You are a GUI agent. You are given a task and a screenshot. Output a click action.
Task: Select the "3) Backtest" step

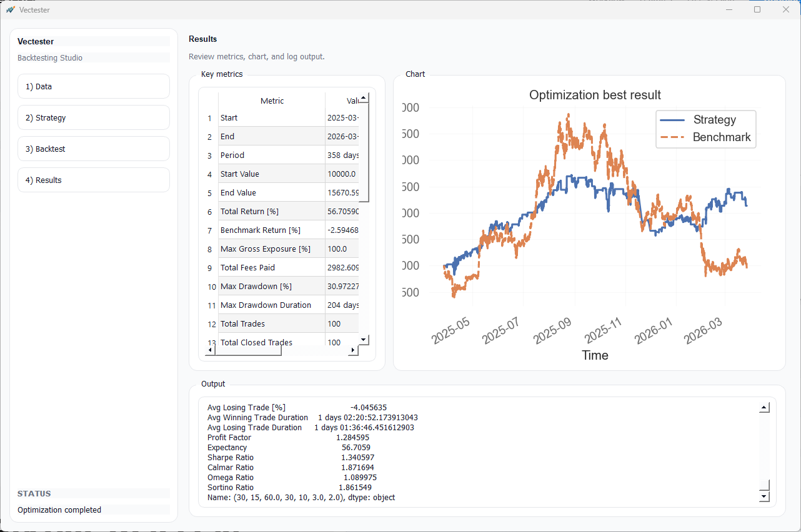tap(93, 149)
